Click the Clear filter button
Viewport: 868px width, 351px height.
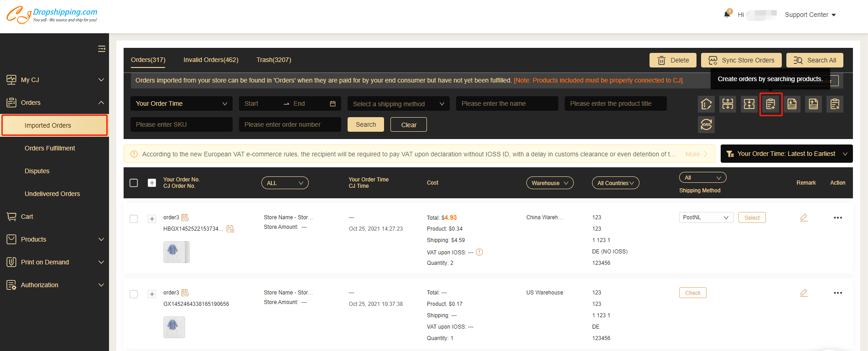point(408,124)
